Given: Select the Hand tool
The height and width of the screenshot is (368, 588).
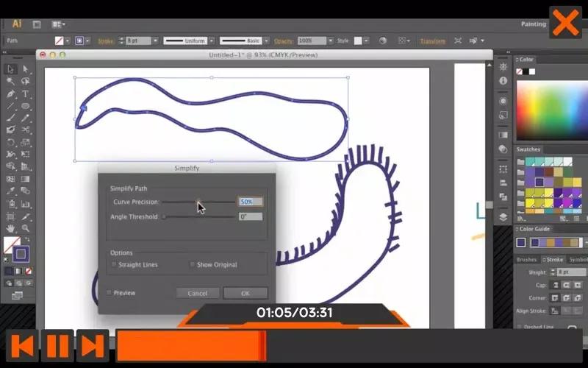Looking at the screenshot, I should pyautogui.click(x=10, y=228).
